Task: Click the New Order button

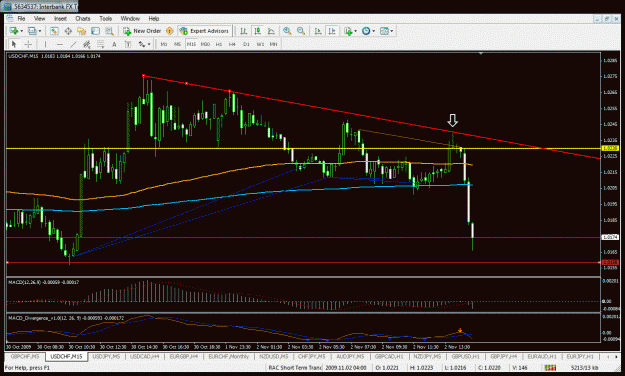Action: point(142,31)
